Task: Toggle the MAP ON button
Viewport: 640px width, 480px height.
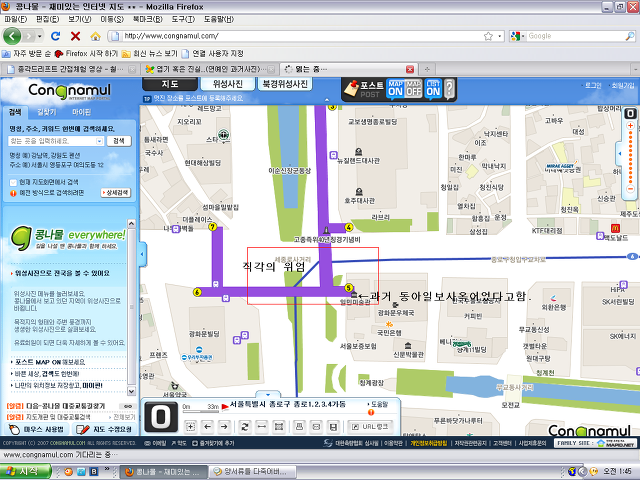Action: click(x=397, y=89)
